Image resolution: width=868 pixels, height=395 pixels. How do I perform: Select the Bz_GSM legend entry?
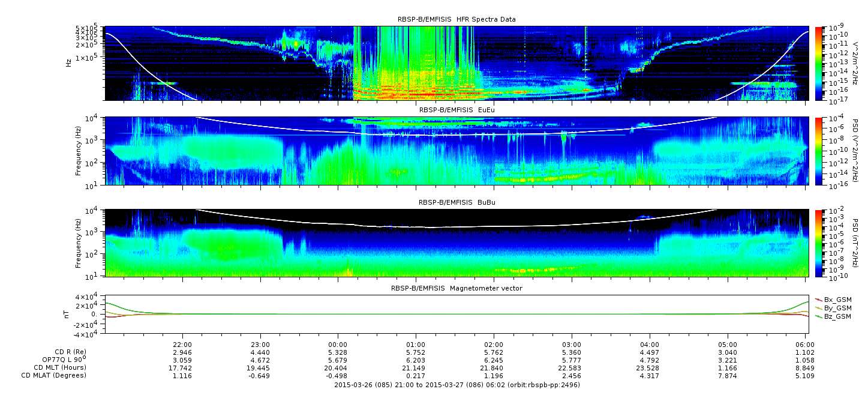(x=837, y=316)
